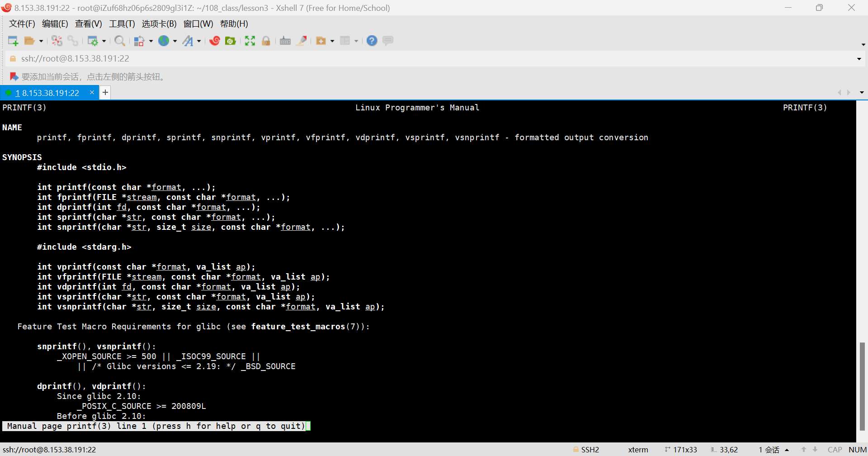Click xterm terminal type status
The width and height of the screenshot is (868, 456).
click(638, 450)
